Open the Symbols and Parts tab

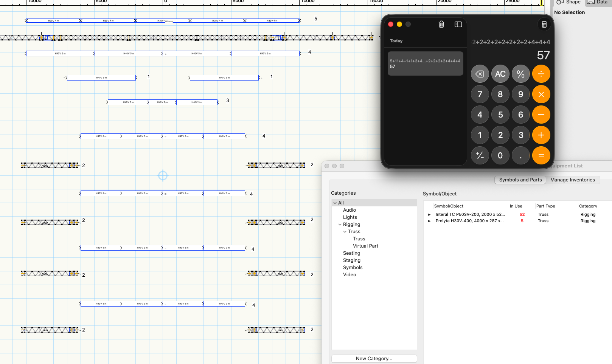point(520,180)
